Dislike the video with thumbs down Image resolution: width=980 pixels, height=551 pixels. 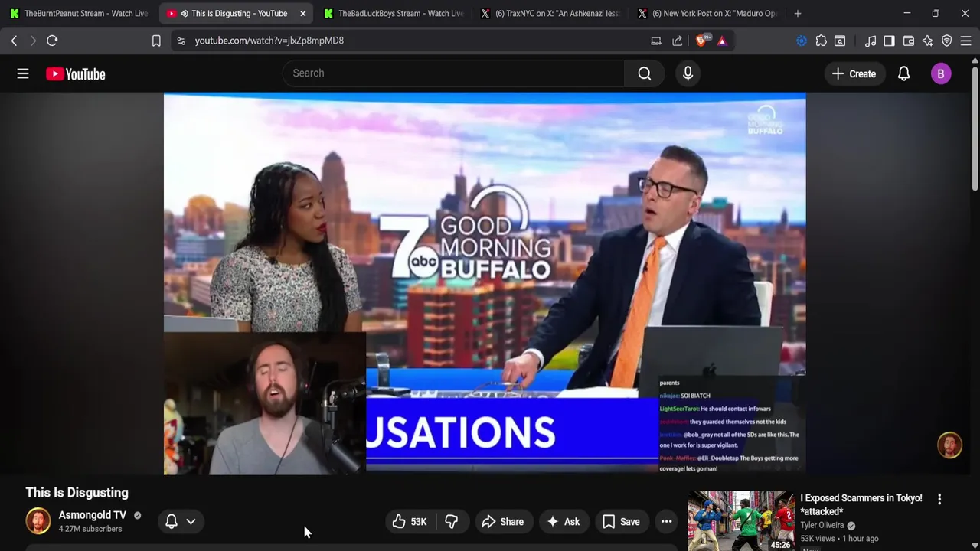point(452,522)
